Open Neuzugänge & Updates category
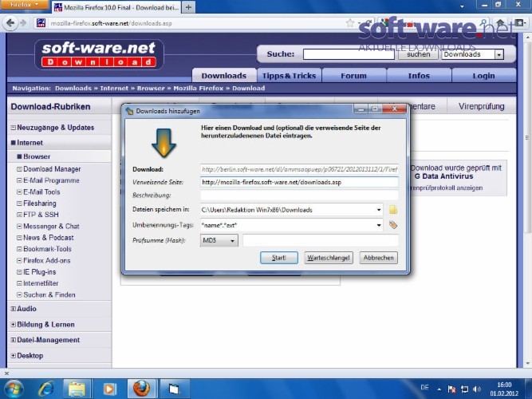This screenshot has width=532, height=399. point(55,128)
